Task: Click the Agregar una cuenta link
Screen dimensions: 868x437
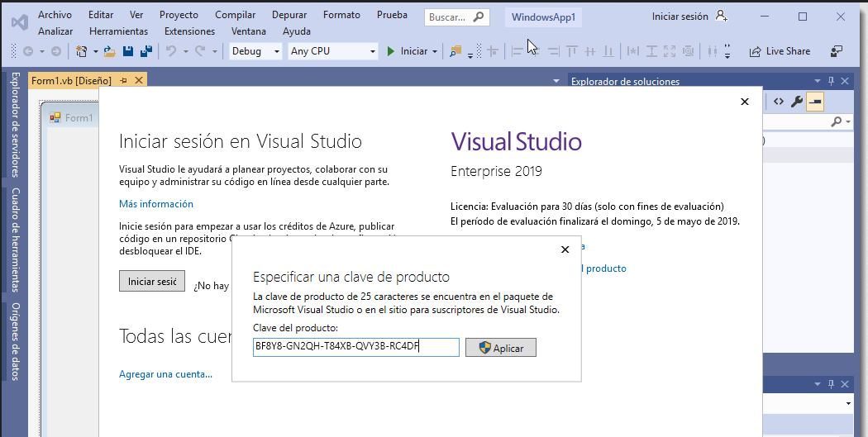Action: (165, 374)
